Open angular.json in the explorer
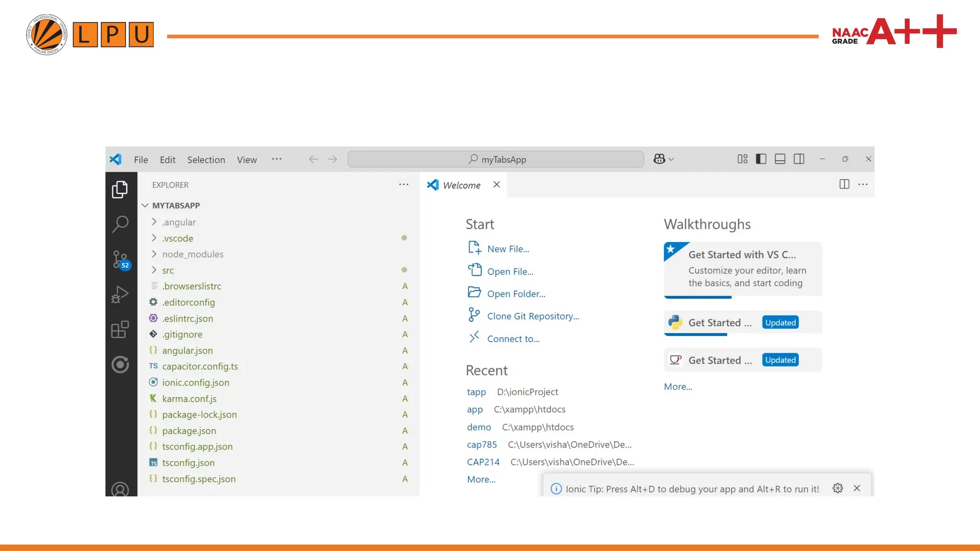The image size is (980, 551). pos(187,351)
